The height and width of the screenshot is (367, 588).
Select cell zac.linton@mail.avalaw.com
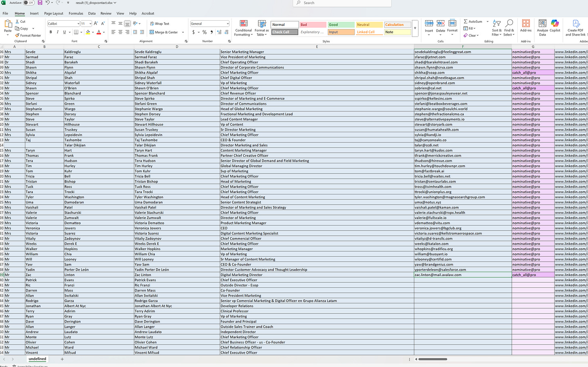click(463, 275)
